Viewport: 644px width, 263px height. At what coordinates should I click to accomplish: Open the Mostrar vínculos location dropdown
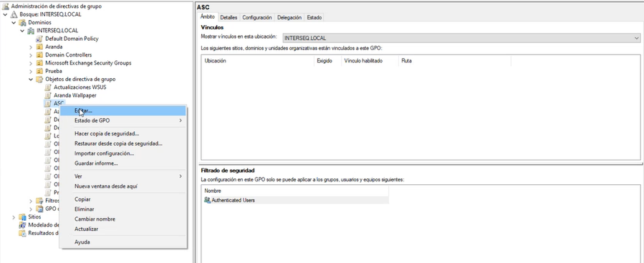pyautogui.click(x=461, y=38)
